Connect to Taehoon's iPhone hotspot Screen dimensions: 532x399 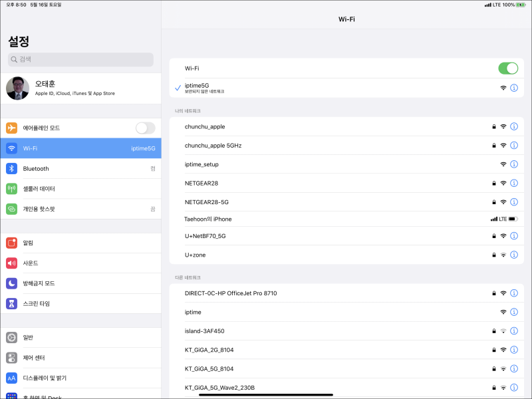332,219
